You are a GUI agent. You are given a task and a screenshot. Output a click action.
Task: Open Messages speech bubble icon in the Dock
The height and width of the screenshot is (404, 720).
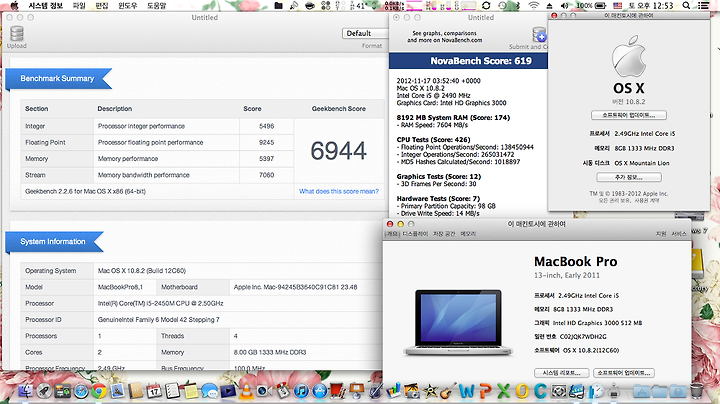pos(209,391)
